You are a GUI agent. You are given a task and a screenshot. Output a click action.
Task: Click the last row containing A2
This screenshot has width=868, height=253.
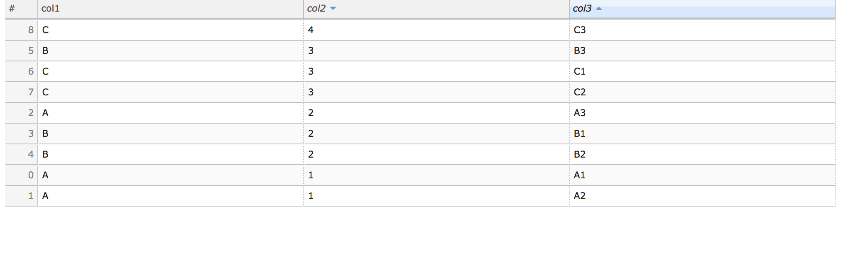point(579,196)
